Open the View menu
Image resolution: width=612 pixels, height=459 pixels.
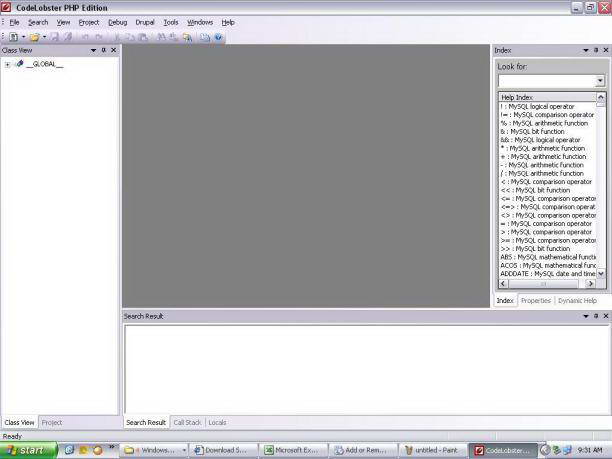(63, 22)
